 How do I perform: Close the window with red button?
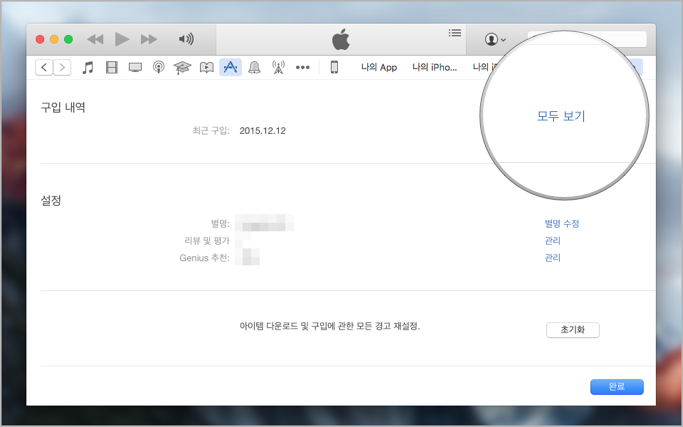tap(40, 39)
